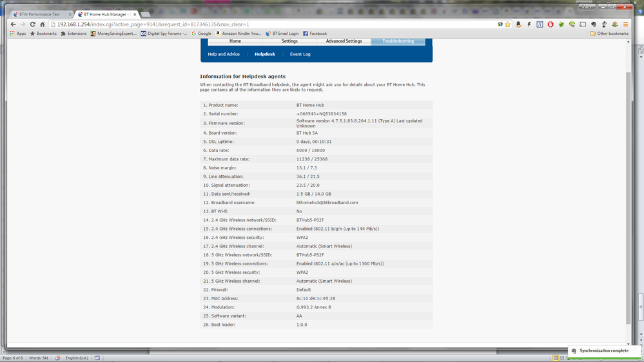Open the blue pi-symbol extension icon
The width and height of the screenshot is (644, 362).
tap(540, 24)
